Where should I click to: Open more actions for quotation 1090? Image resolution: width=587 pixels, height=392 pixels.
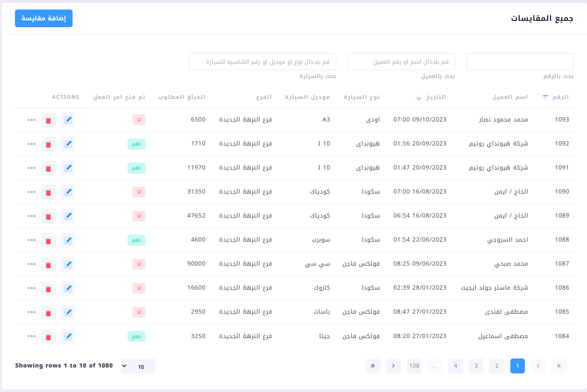tap(31, 192)
